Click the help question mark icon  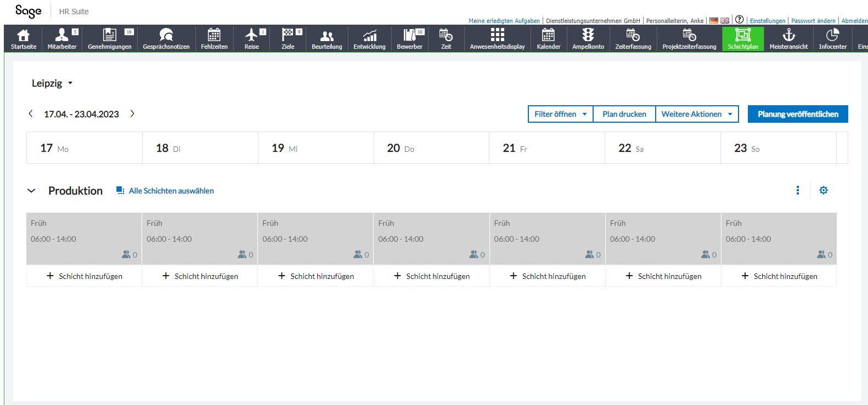(740, 19)
